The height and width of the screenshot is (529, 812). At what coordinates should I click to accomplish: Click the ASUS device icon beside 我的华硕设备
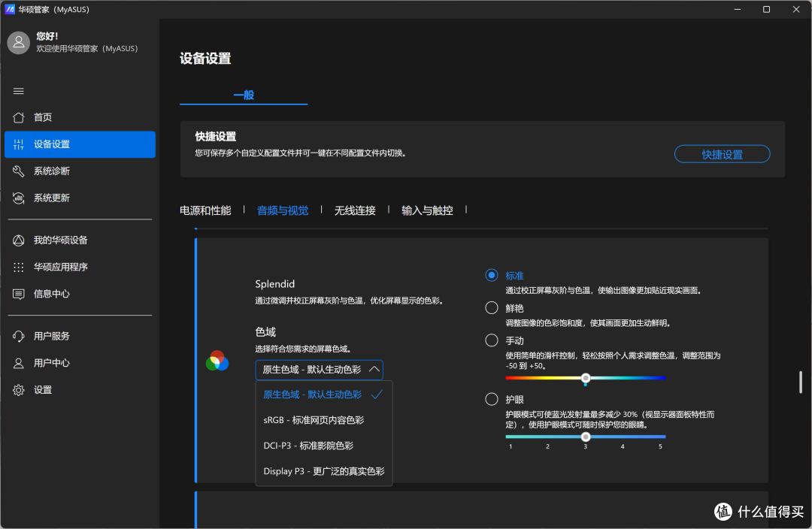[19, 240]
